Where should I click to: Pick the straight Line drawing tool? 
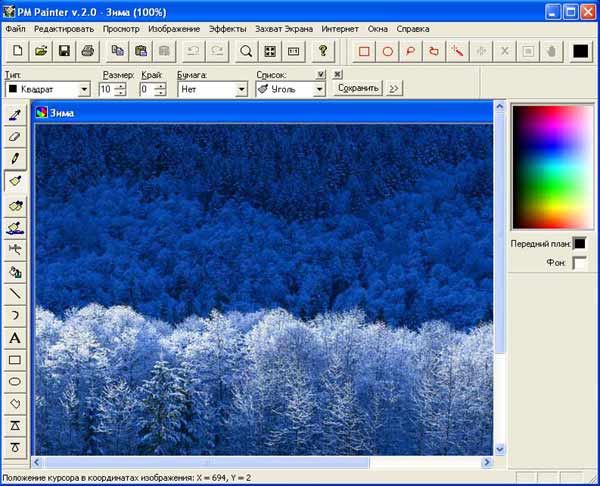click(x=15, y=293)
